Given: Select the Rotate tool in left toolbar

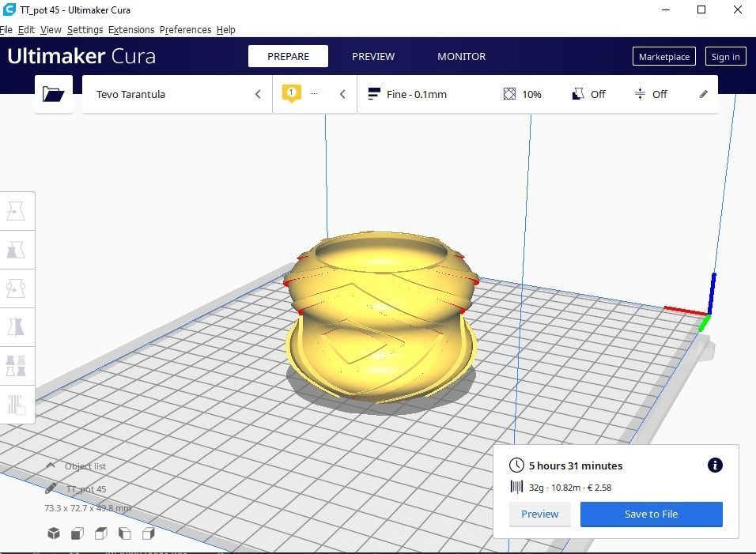Looking at the screenshot, I should click(16, 288).
